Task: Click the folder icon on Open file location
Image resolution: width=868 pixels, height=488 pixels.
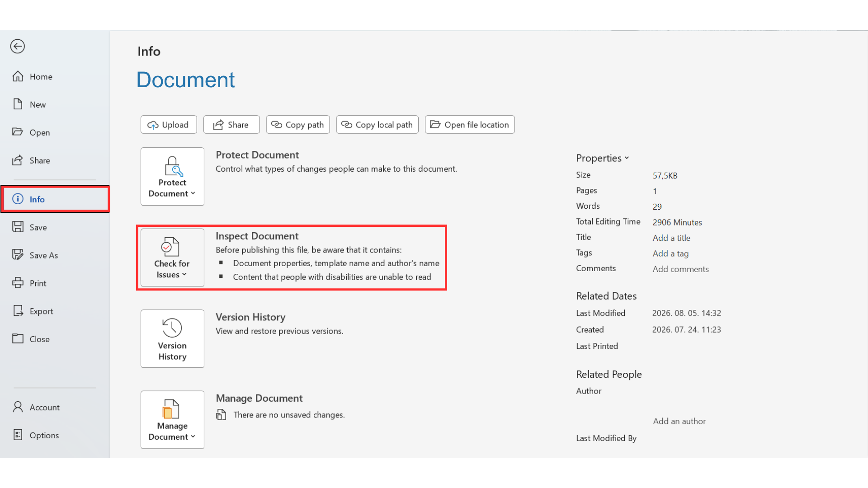Action: [x=435, y=124]
